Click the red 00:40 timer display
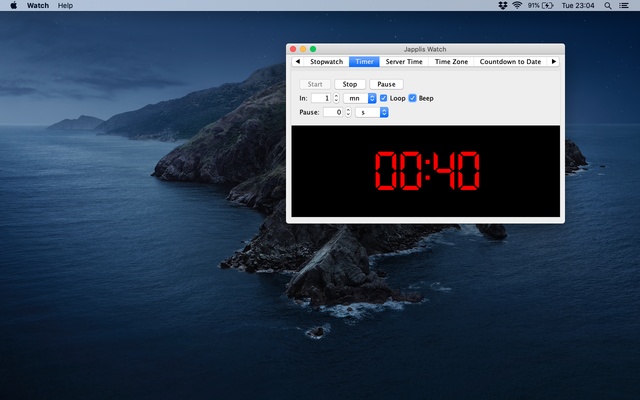This screenshot has height=400, width=640. click(x=427, y=171)
